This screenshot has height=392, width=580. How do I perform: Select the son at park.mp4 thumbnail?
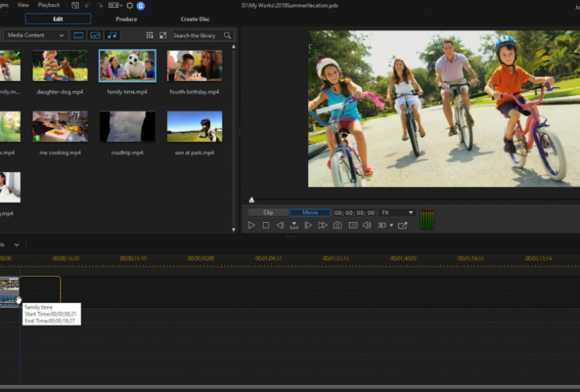[x=195, y=126]
